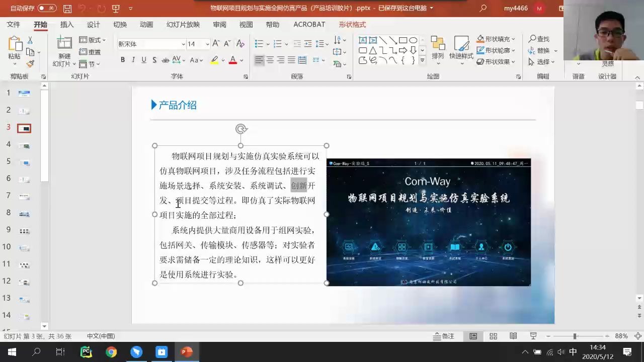Viewport: 644px width, 362px height.
Task: Click the Convert to SmartArt icon
Action: click(x=340, y=64)
